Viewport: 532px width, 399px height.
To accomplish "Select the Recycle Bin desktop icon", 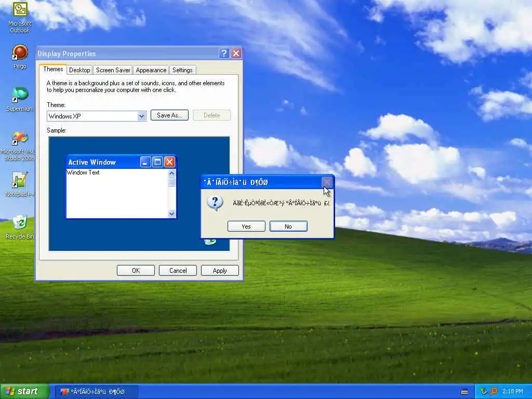I will (20, 227).
